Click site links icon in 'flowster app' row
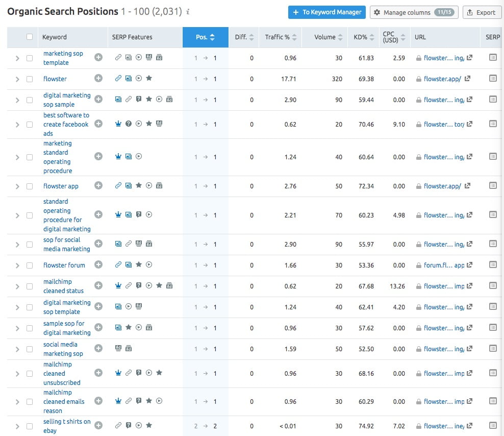Image resolution: width=504 pixels, height=436 pixels. click(x=118, y=185)
